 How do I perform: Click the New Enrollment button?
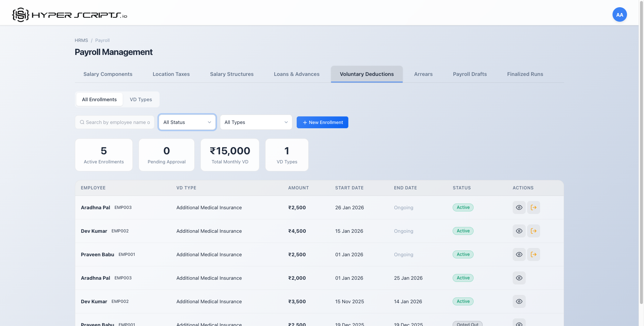point(322,122)
